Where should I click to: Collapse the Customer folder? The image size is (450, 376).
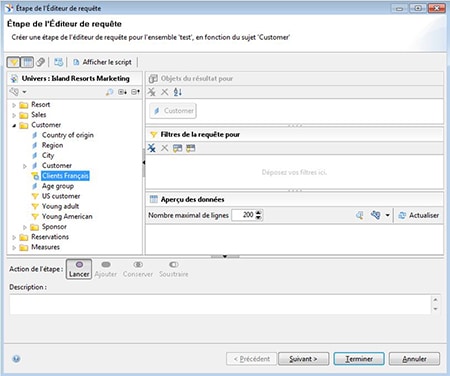tap(14, 126)
